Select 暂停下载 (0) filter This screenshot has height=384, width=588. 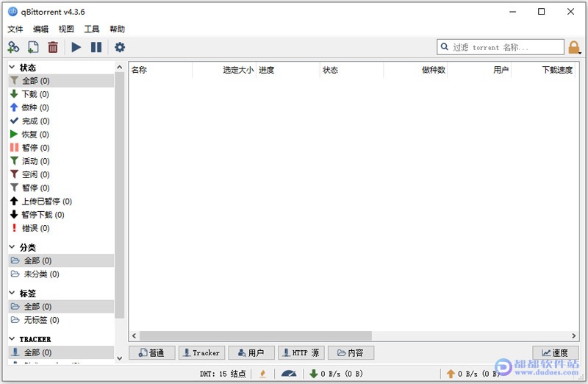[x=61, y=215]
